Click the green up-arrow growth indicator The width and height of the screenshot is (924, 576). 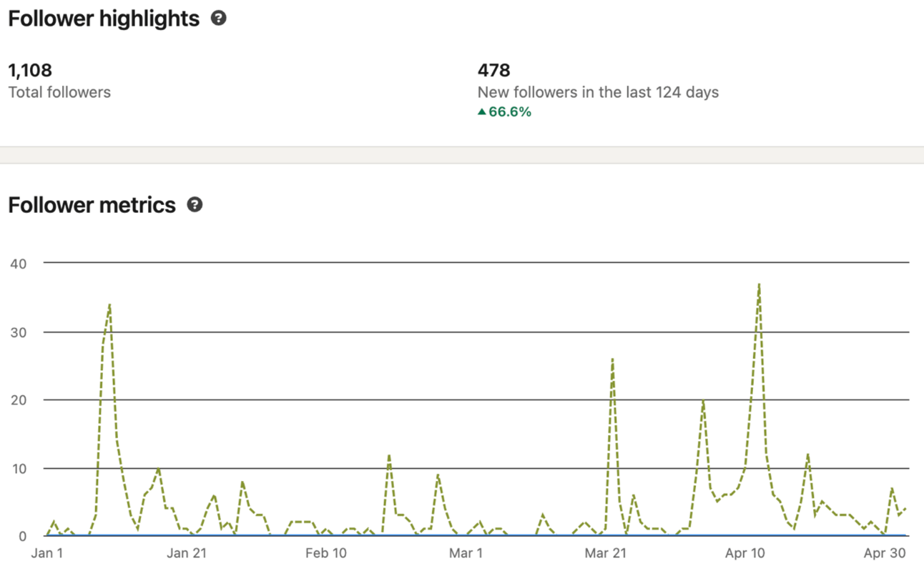point(482,111)
